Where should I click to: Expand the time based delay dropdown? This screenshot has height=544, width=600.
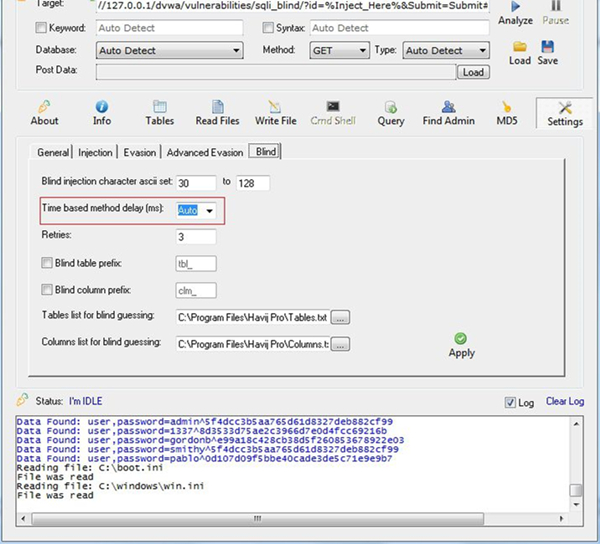pos(209,210)
